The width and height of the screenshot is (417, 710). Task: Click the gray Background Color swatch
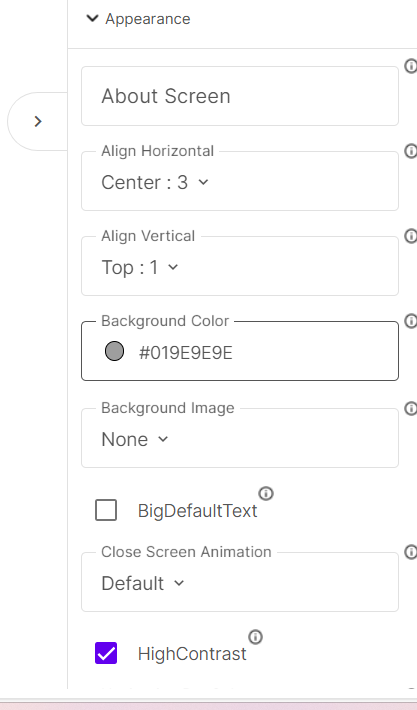point(115,351)
